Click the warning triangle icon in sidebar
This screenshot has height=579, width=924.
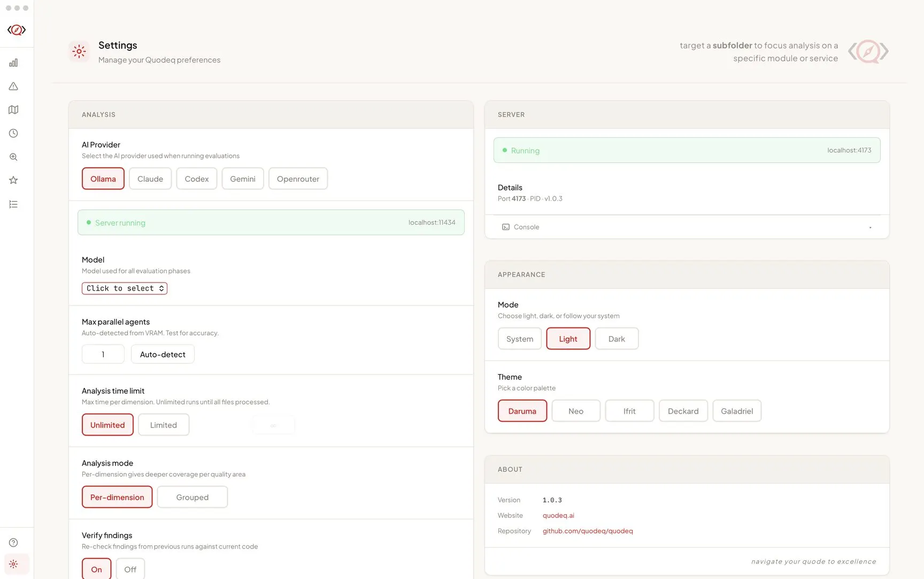[13, 86]
